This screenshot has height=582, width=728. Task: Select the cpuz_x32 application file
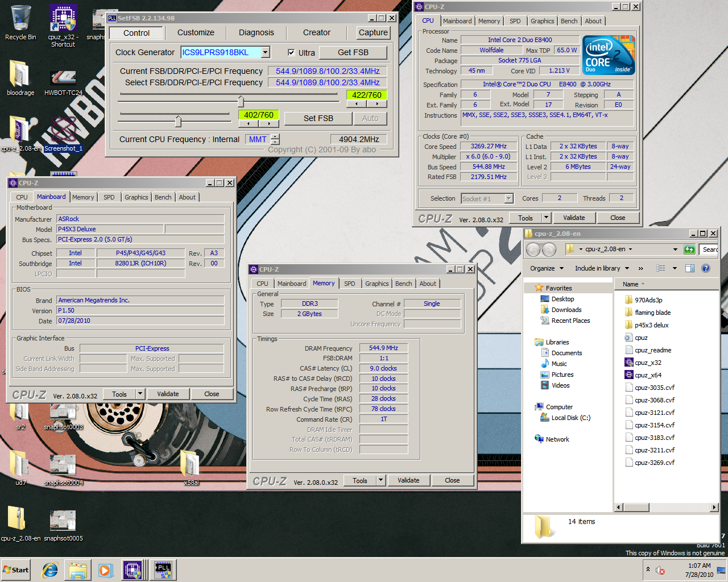(643, 363)
